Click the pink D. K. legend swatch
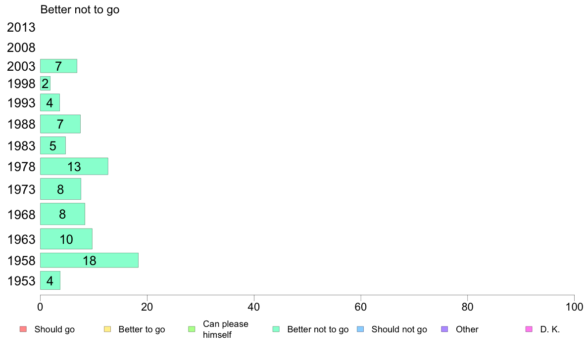 (529, 329)
